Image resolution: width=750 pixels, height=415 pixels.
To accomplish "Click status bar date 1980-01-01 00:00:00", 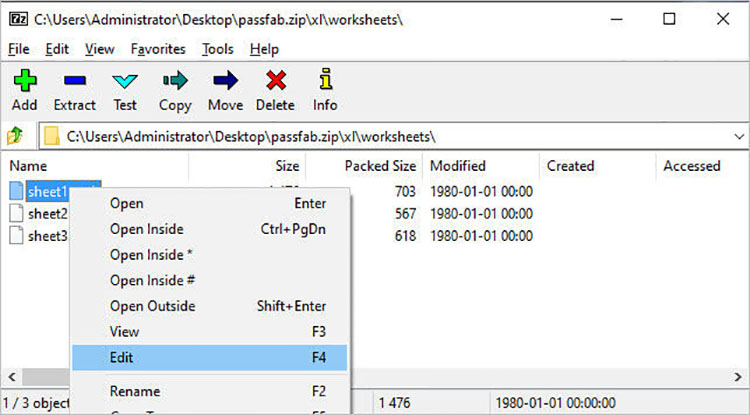I will [x=555, y=403].
